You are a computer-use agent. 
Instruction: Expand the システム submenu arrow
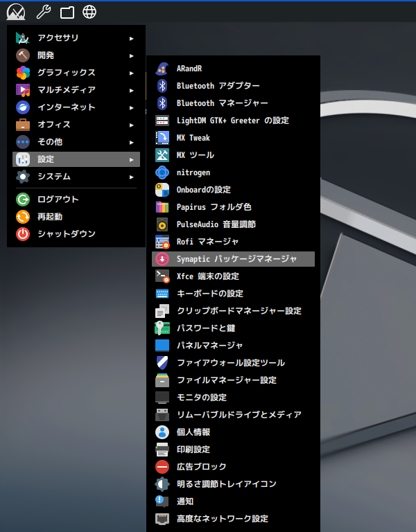click(x=132, y=177)
